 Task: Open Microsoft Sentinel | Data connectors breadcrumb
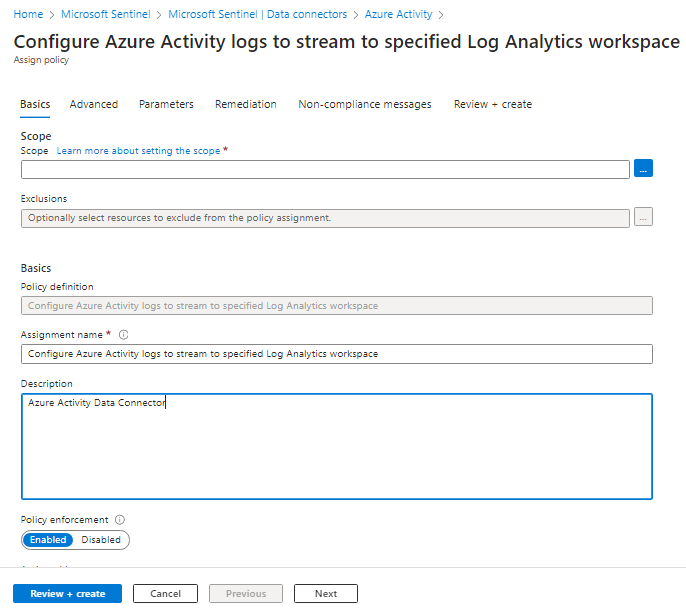(x=257, y=14)
